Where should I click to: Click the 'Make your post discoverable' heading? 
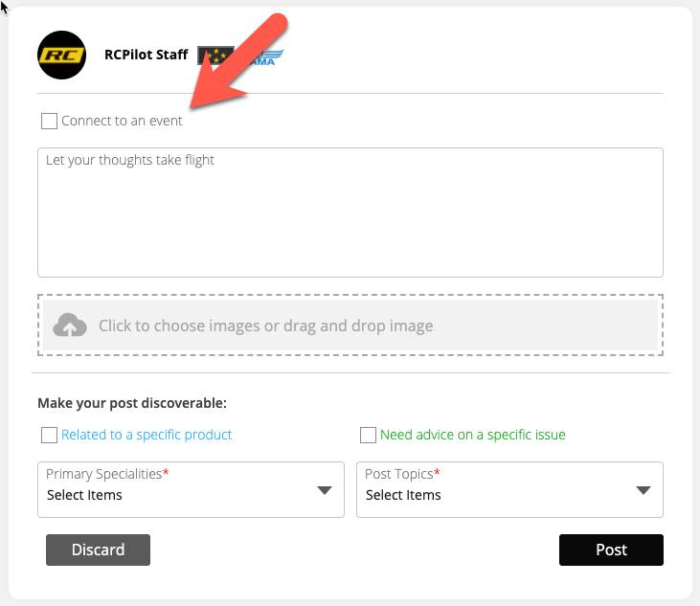click(132, 404)
